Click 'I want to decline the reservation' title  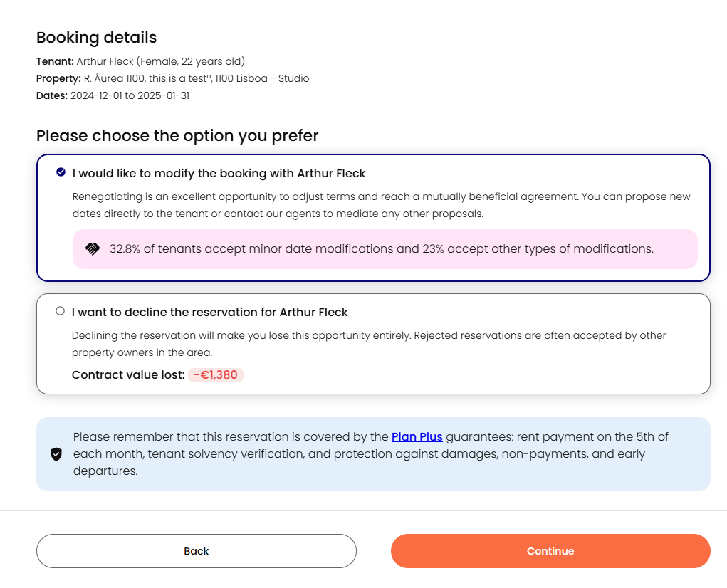(210, 312)
